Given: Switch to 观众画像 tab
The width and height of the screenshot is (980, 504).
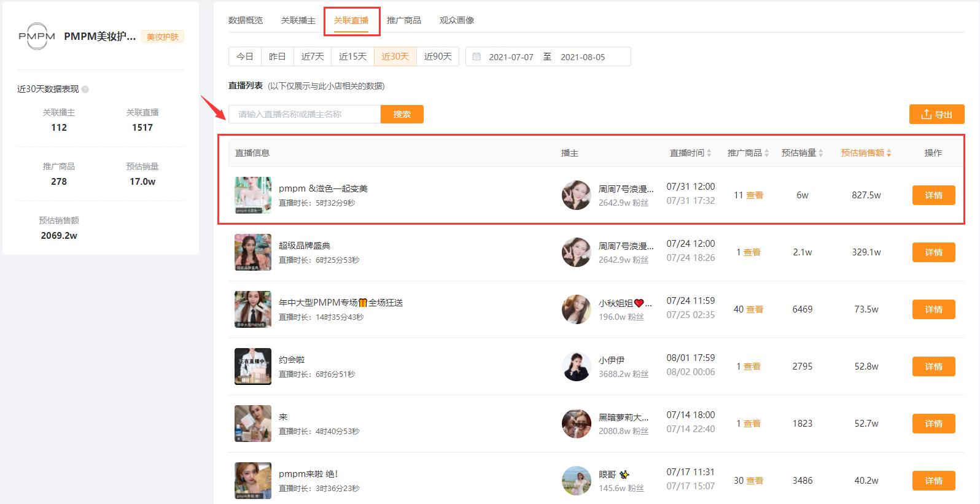Looking at the screenshot, I should tap(457, 20).
